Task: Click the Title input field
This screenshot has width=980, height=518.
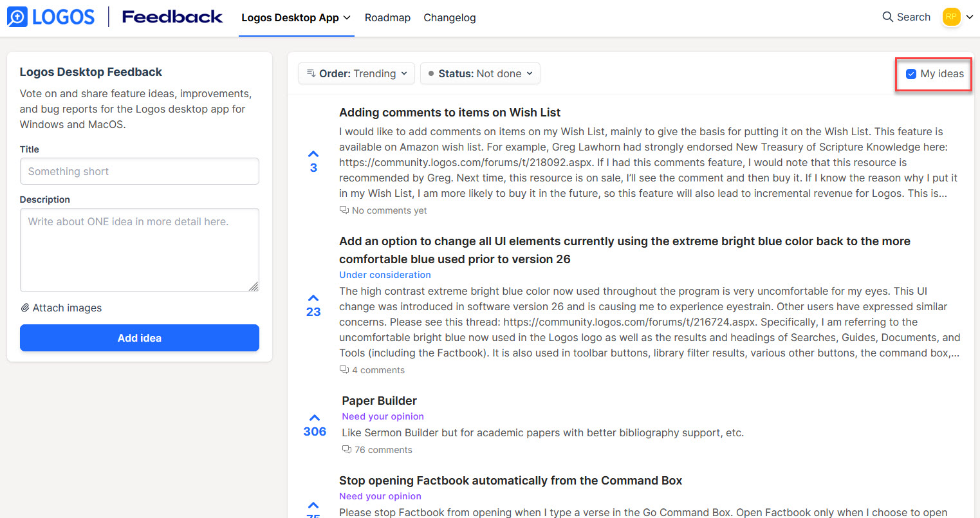Action: click(x=140, y=171)
